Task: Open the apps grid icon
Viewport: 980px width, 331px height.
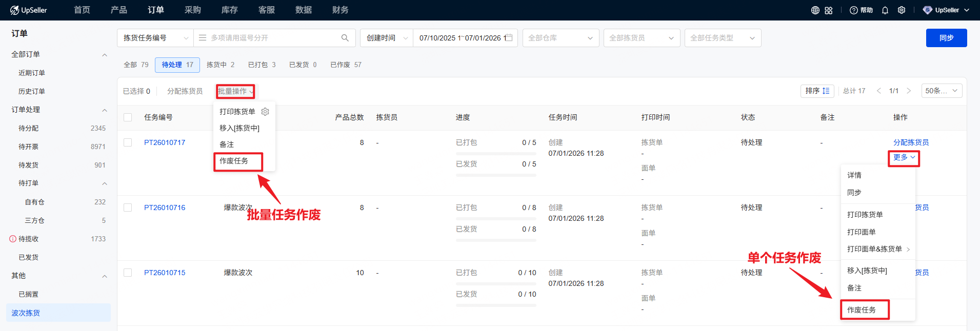Action: tap(829, 10)
